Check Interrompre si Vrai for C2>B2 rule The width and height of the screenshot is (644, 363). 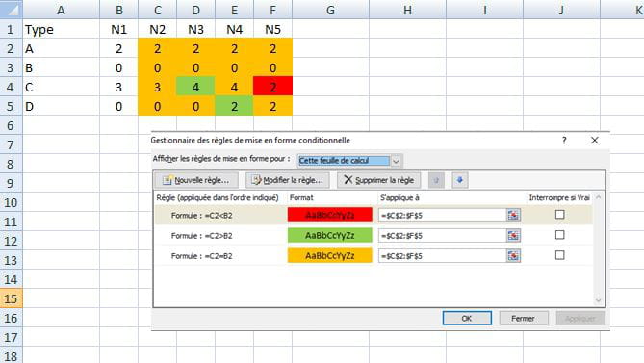(x=559, y=235)
